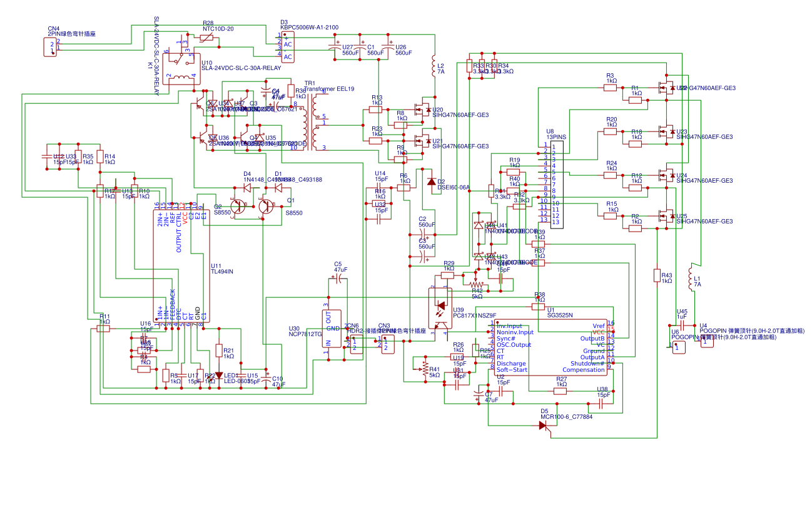812x517 pixels.
Task: Select the OutputB pin label
Action: point(592,339)
